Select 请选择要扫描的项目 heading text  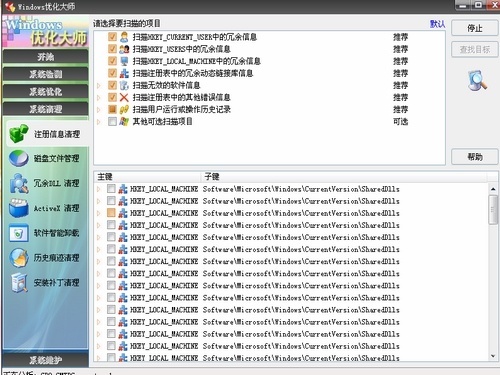pyautogui.click(x=127, y=23)
